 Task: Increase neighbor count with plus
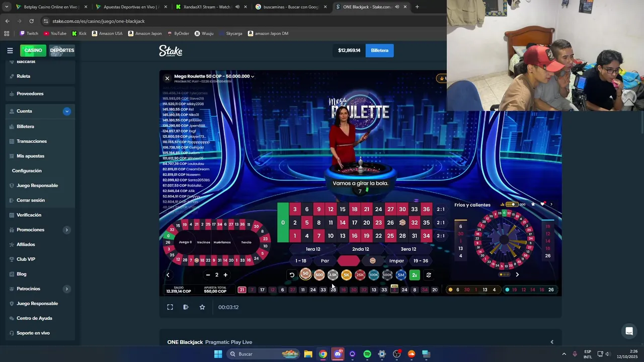point(225,275)
